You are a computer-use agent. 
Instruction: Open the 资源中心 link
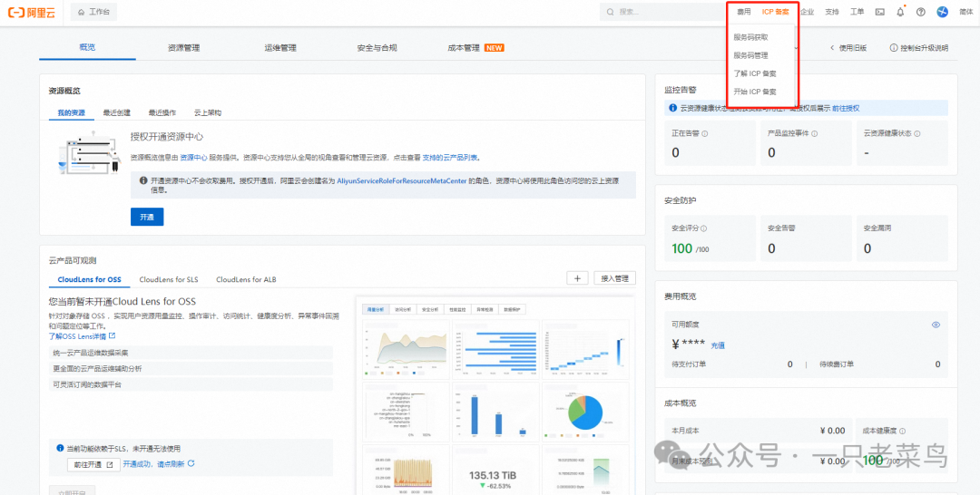click(x=193, y=158)
